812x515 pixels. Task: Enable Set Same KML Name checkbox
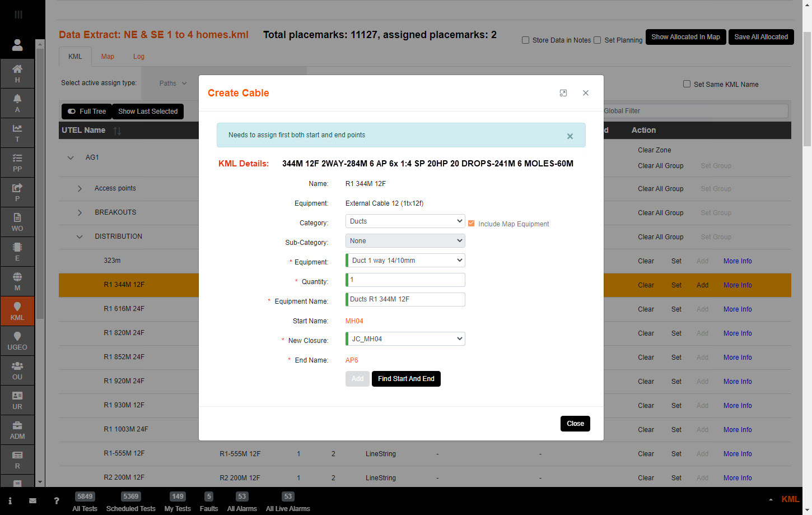click(x=687, y=84)
